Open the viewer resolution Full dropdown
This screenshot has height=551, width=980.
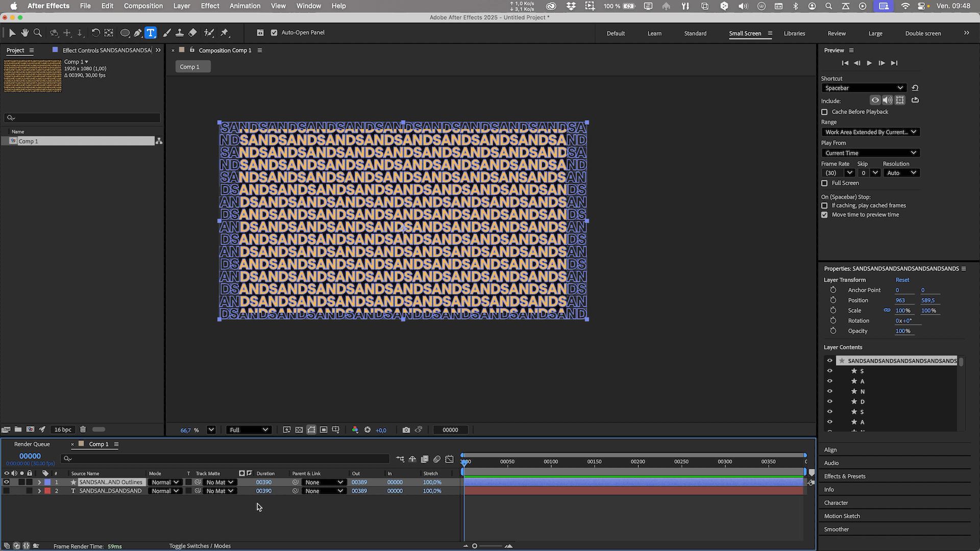[249, 430]
